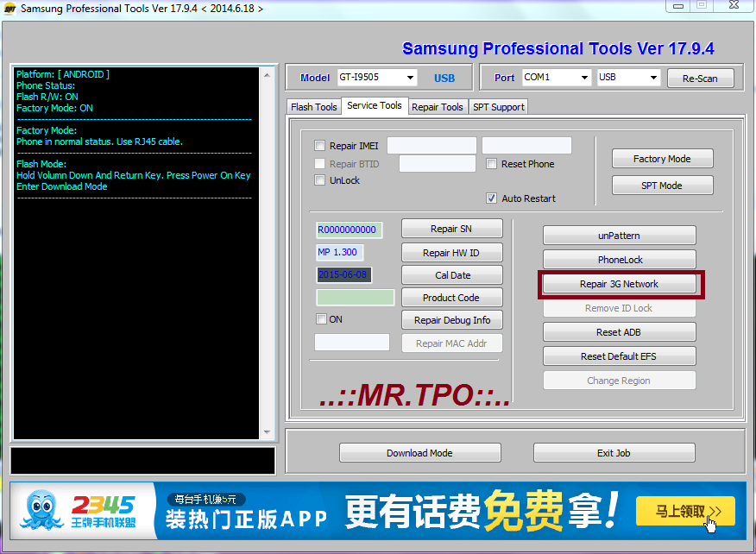The width and height of the screenshot is (756, 554).
Task: Open the Model dropdown showing GT-I9505
Action: (377, 77)
